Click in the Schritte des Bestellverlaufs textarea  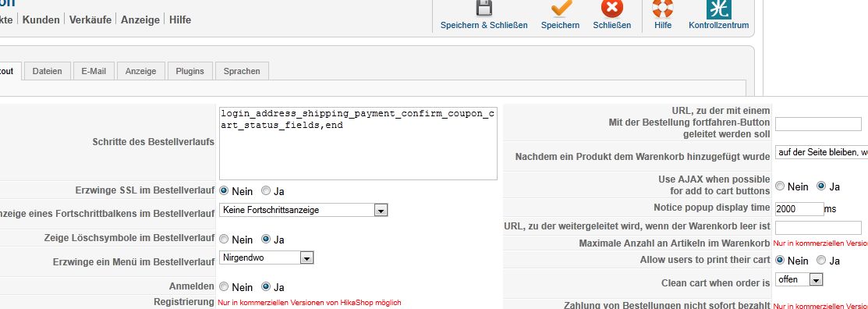point(358,143)
